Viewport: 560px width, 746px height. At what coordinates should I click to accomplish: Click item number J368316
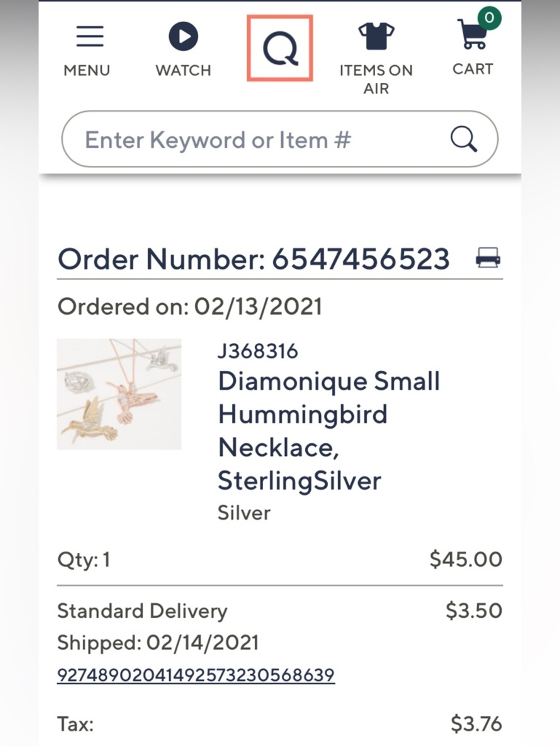pos(258,351)
